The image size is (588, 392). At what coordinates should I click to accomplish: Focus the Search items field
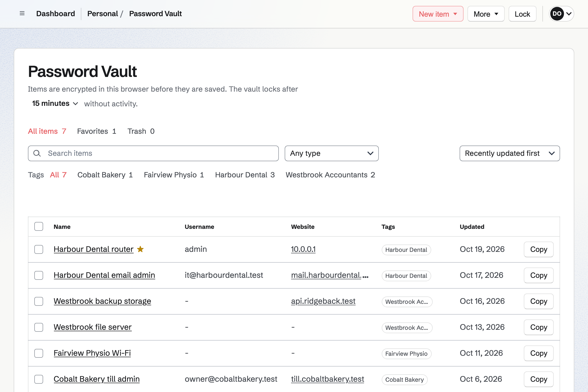pyautogui.click(x=153, y=153)
